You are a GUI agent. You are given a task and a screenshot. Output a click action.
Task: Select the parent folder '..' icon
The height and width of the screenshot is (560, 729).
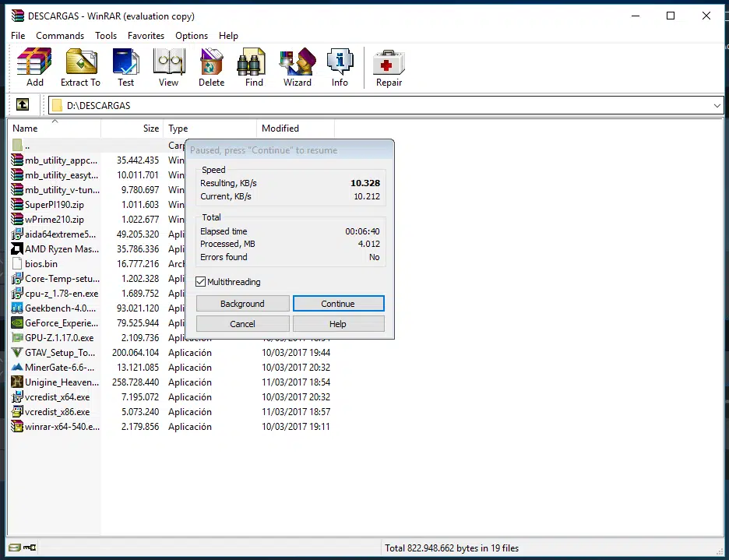pyautogui.click(x=17, y=145)
